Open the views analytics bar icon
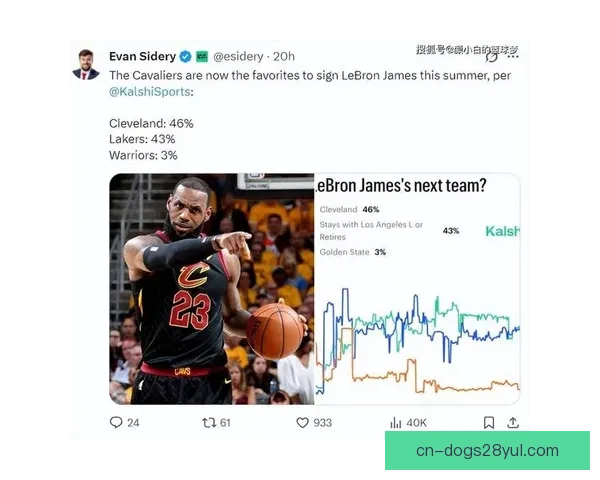Image resolution: width=600 pixels, height=480 pixels. 396,423
